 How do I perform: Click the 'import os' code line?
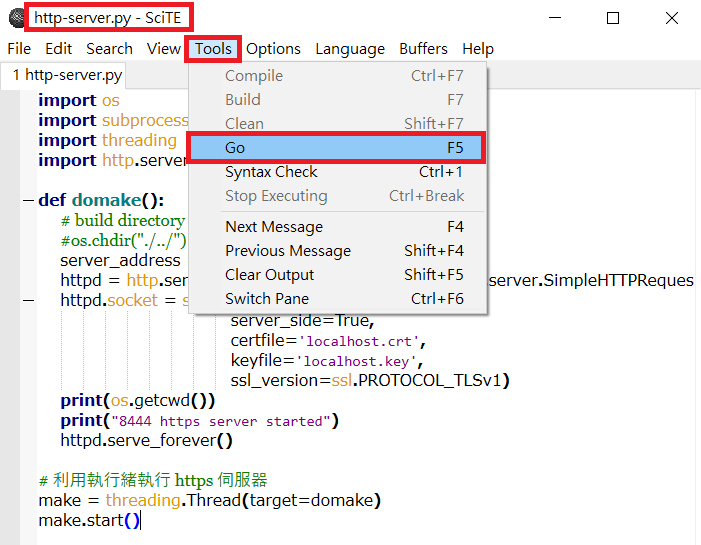[79, 100]
